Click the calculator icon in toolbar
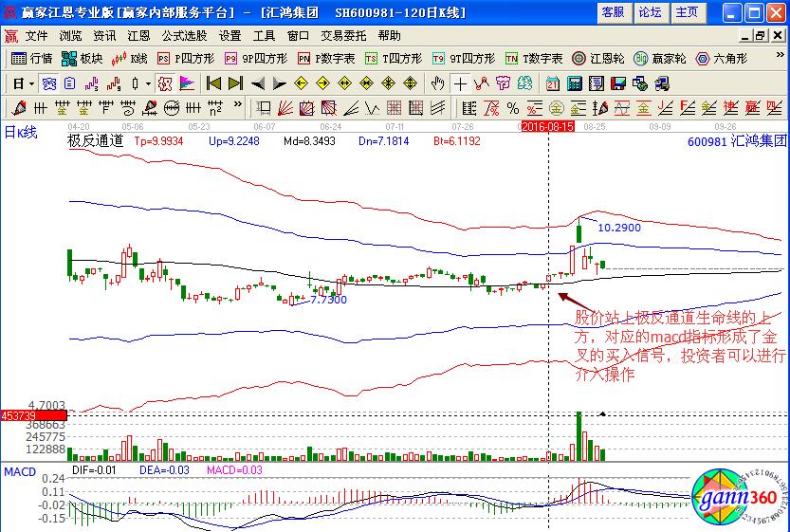The height and width of the screenshot is (532, 790). pyautogui.click(x=574, y=83)
